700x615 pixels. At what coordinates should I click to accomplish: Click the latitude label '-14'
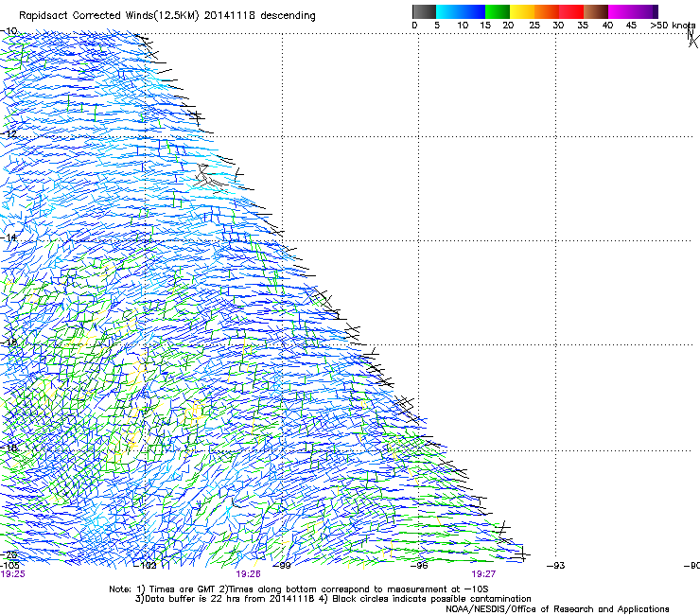(x=9, y=237)
